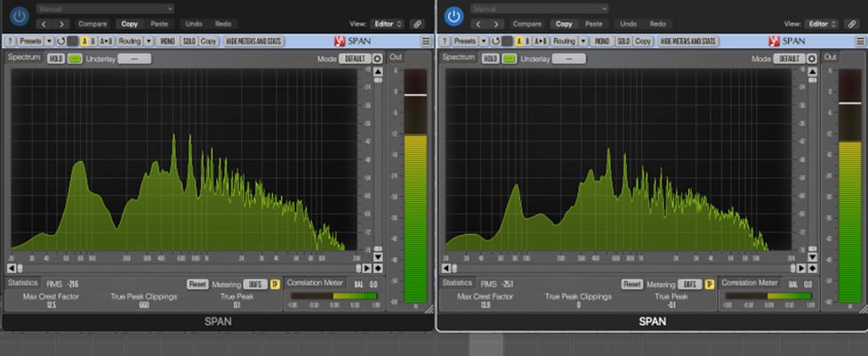
Task: Toggle SOLO in left SPAN
Action: point(189,42)
